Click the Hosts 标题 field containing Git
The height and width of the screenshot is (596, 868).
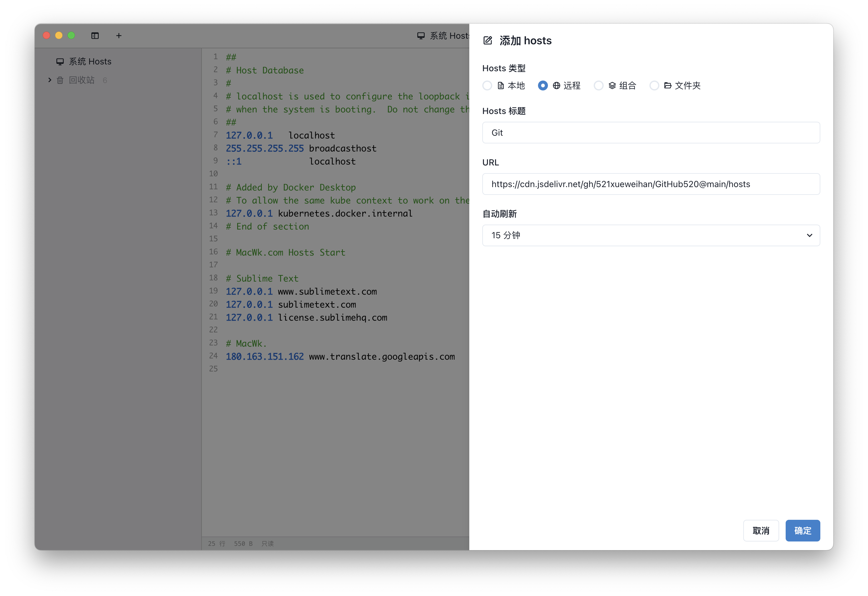651,133
